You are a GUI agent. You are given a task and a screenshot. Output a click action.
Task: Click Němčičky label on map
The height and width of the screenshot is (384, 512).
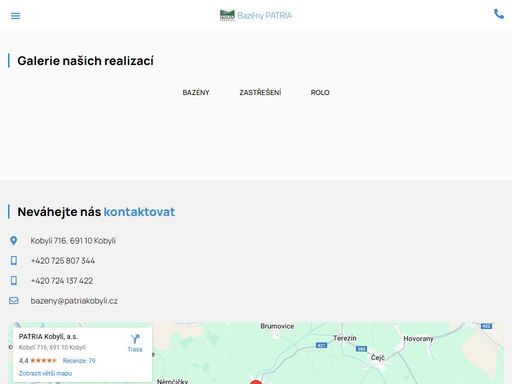(172, 381)
